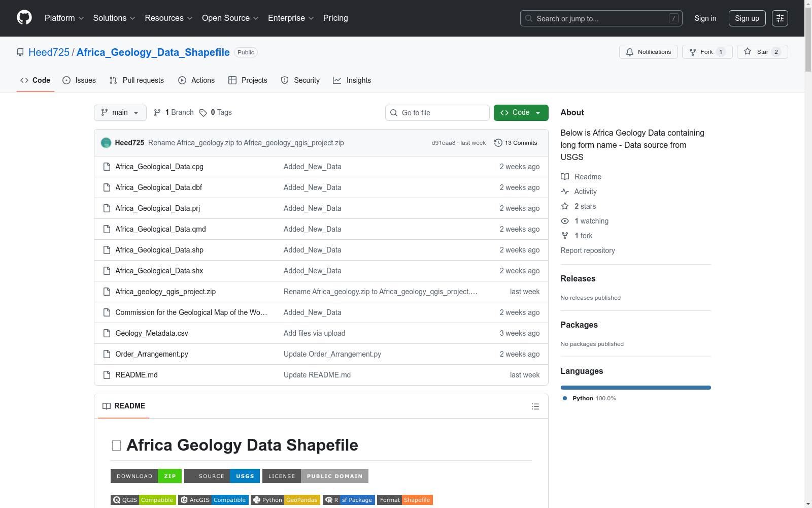Open Order_Arrangement.py file
Image resolution: width=812 pixels, height=508 pixels.
[152, 354]
